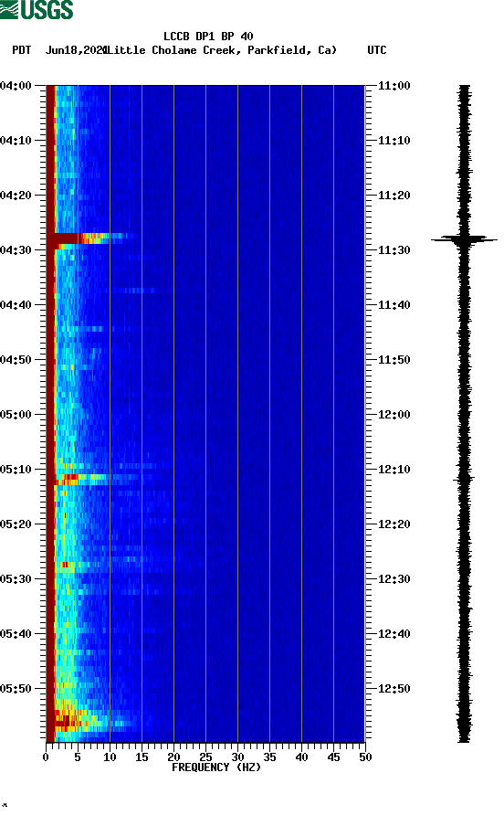Click the small red spot near 05:27

[65, 565]
